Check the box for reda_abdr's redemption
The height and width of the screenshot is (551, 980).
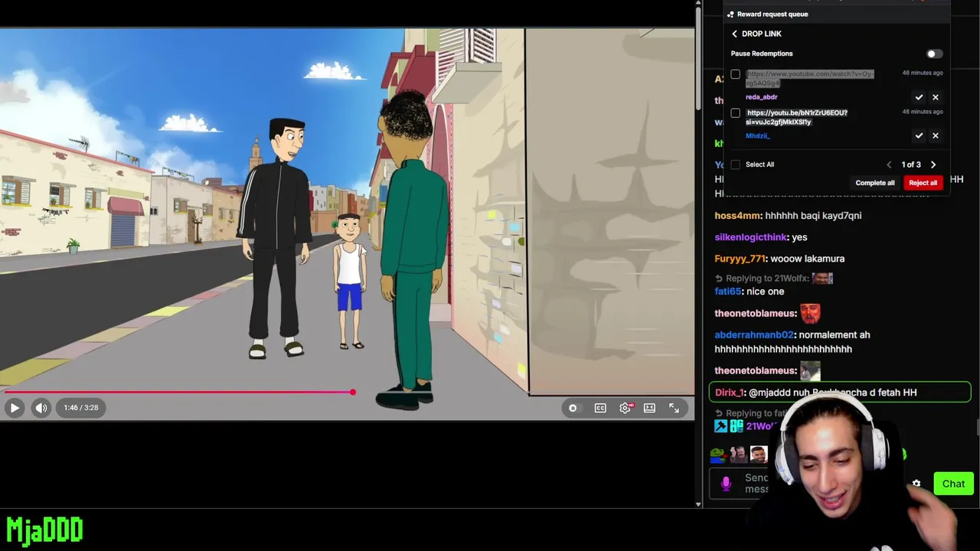(736, 74)
